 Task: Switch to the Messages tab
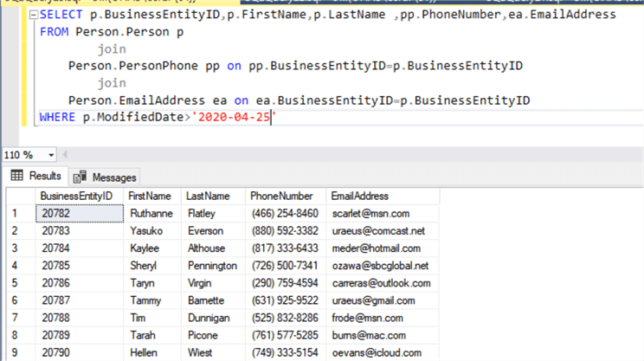click(106, 177)
